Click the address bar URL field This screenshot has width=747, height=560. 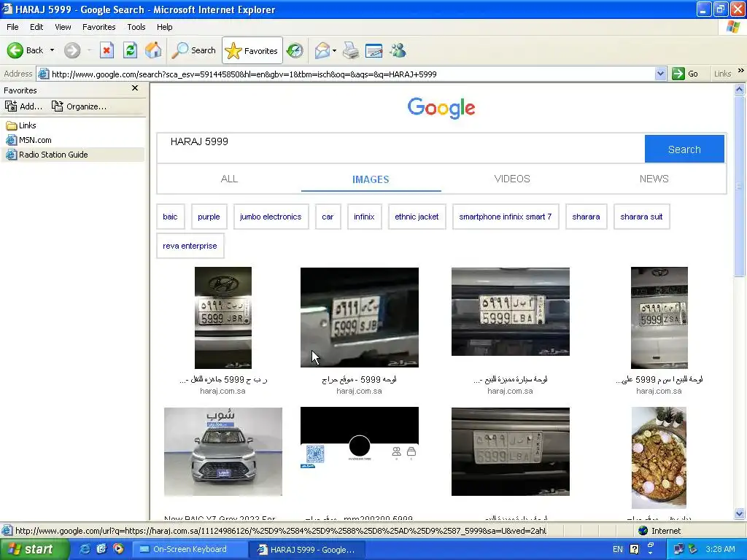pyautogui.click(x=352, y=74)
